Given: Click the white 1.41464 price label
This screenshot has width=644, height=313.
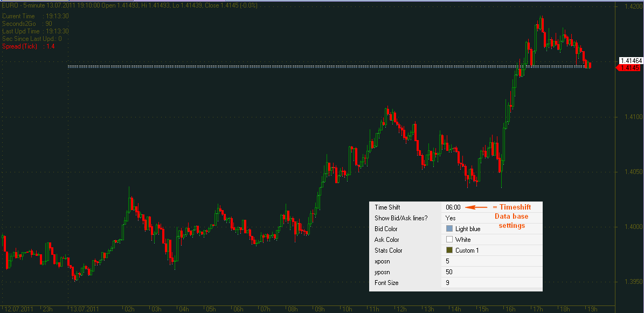Looking at the screenshot, I should point(629,61).
